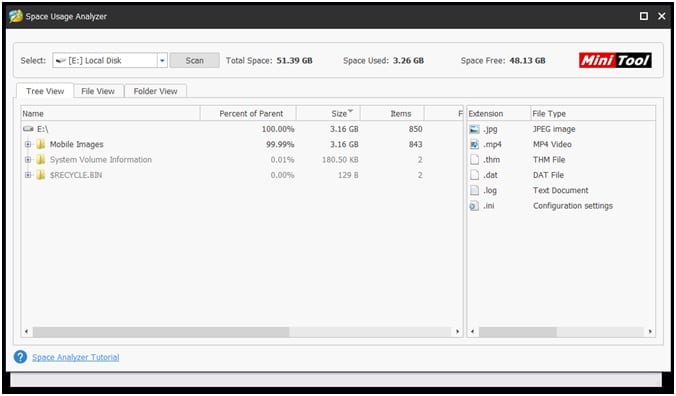Image resolution: width=676 pixels, height=396 pixels.
Task: Click the System Volume Information folder icon
Action: pyautogui.click(x=41, y=160)
